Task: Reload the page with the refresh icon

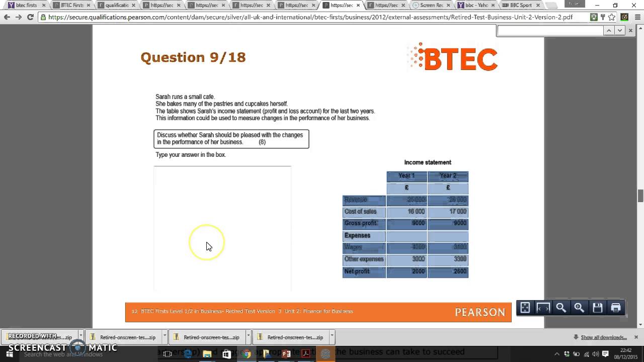Action: click(30, 17)
